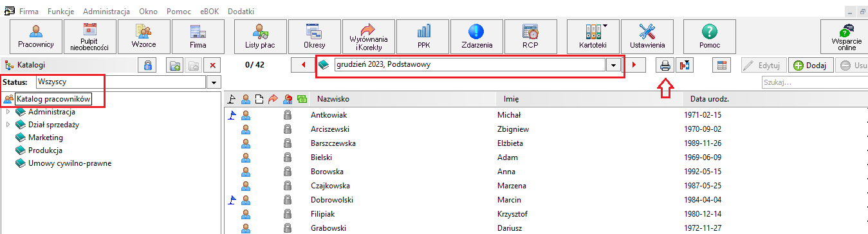Select the Marketing catalog
This screenshot has width=868, height=234.
(x=45, y=138)
